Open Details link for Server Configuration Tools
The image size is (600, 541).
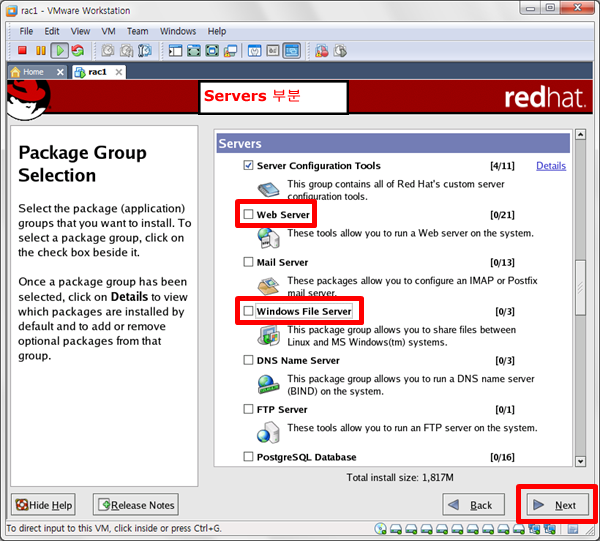coord(551,166)
